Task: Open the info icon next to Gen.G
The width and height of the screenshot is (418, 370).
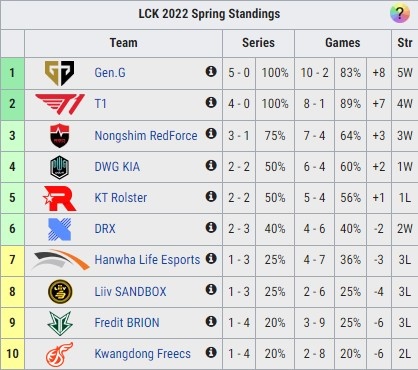Action: (211, 71)
